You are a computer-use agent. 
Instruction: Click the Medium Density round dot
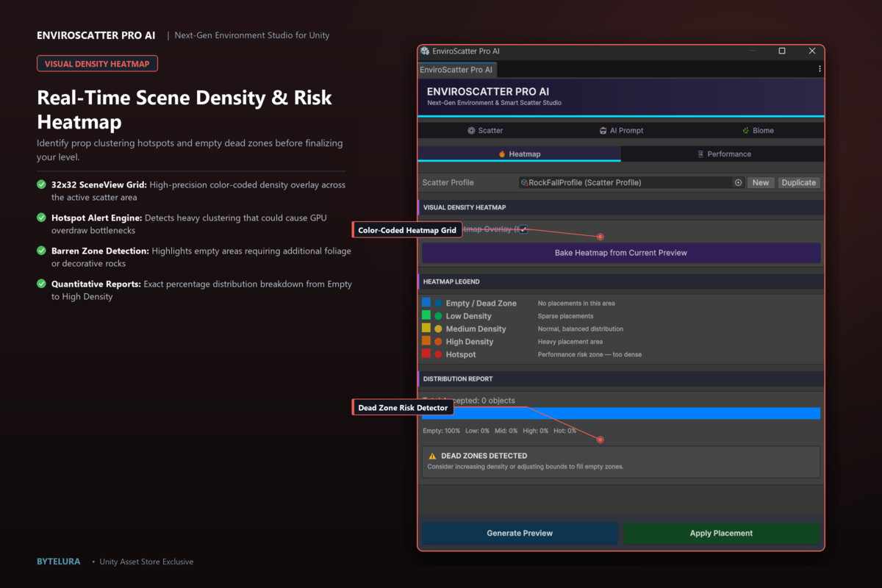pos(438,329)
